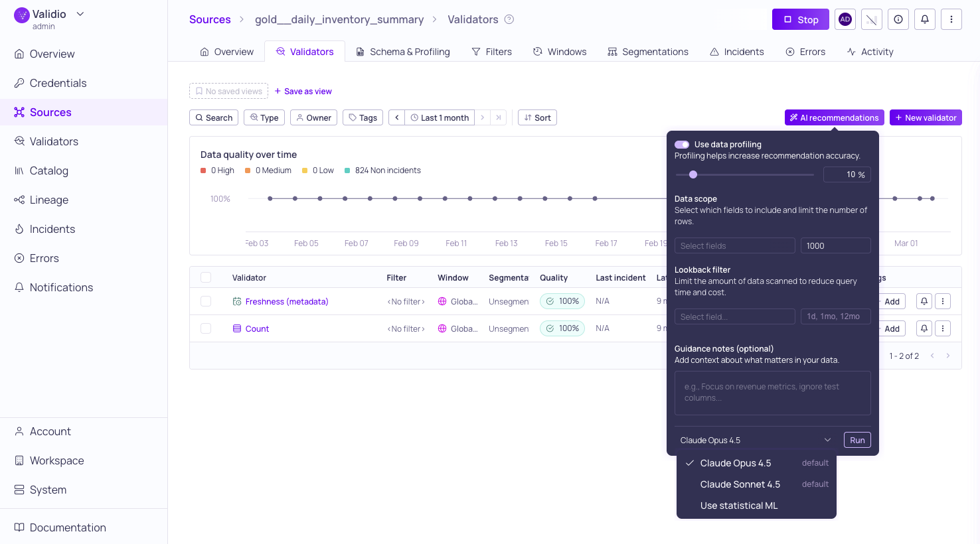Open the header more-options menu
This screenshot has width=980, height=544.
point(951,19)
